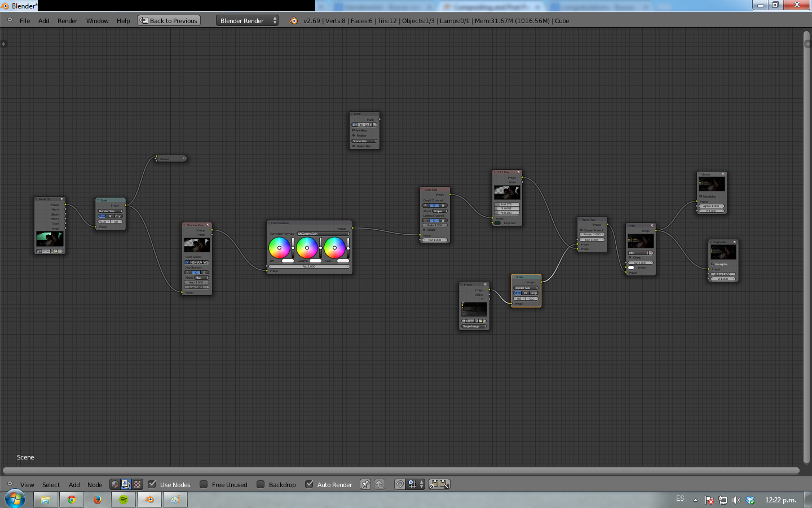Toggle preview icon on Composite node header
Screen dimensions: 812x508
735,242
